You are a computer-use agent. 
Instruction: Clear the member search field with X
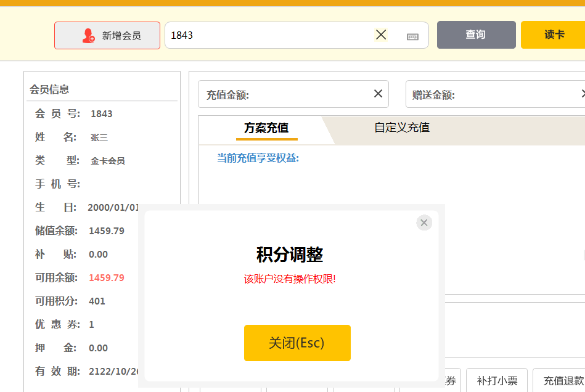[381, 35]
